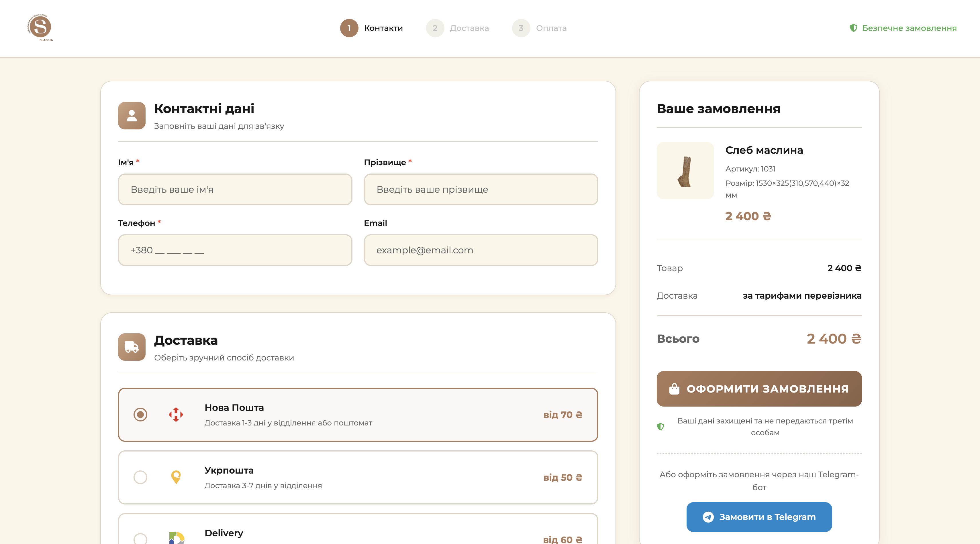Click the Нова Пошта price від 70 ₴
This screenshot has height=544, width=980.
point(563,415)
